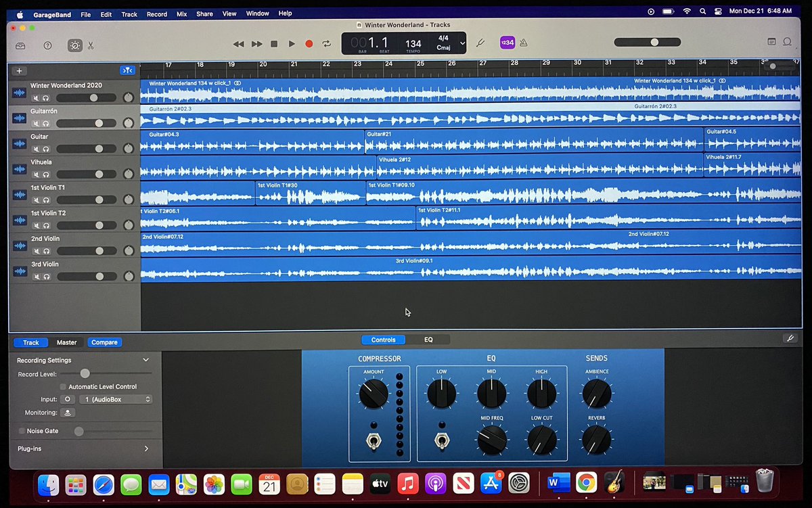Start playback with the Play button
Image resolution: width=812 pixels, height=508 pixels.
(292, 44)
